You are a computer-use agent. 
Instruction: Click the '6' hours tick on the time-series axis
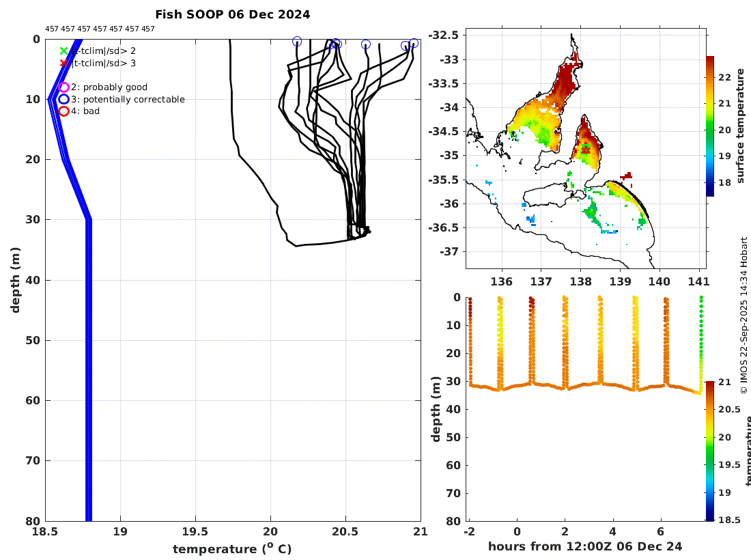coord(661,532)
